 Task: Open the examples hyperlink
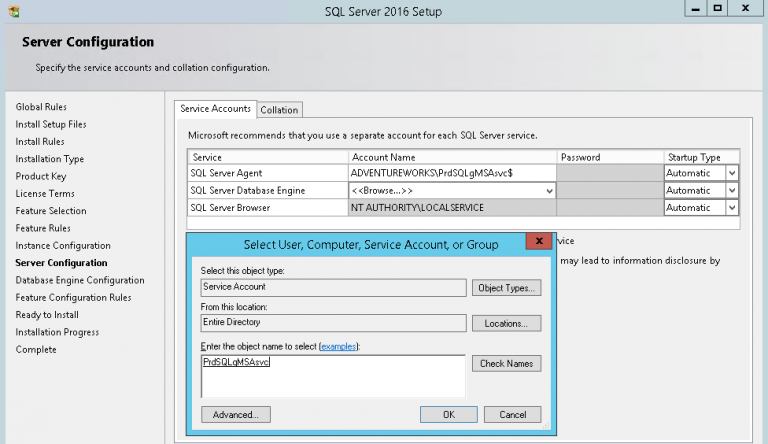(337, 346)
